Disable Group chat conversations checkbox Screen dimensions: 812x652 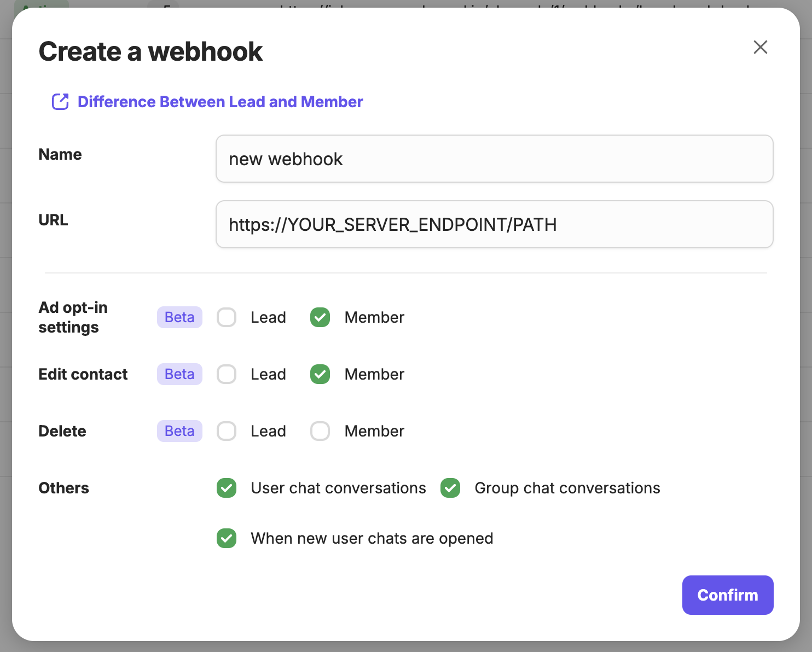(x=450, y=488)
